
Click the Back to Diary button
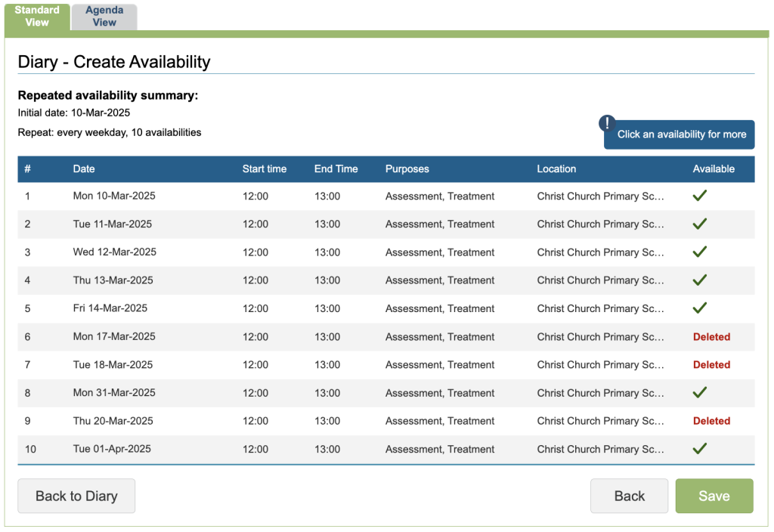coord(76,496)
